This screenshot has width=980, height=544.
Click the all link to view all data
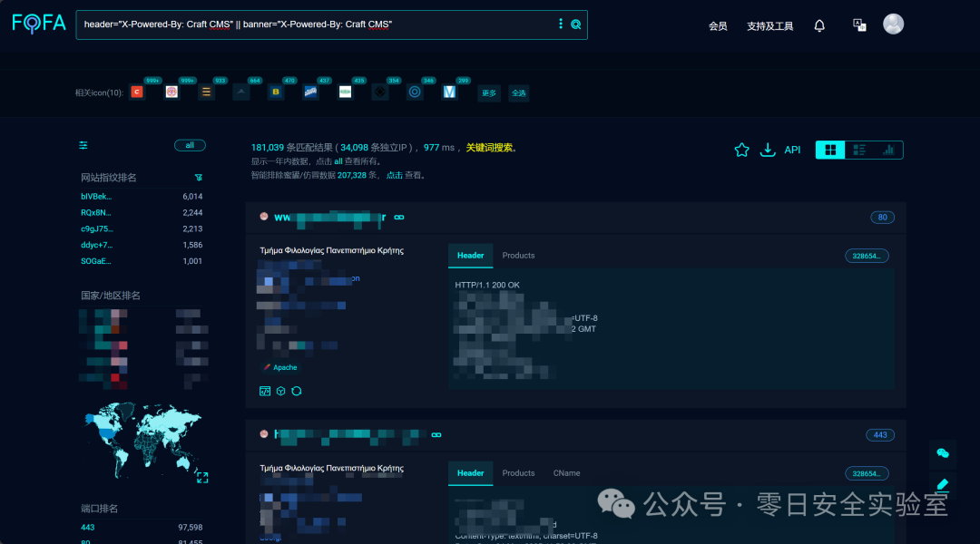pos(338,161)
